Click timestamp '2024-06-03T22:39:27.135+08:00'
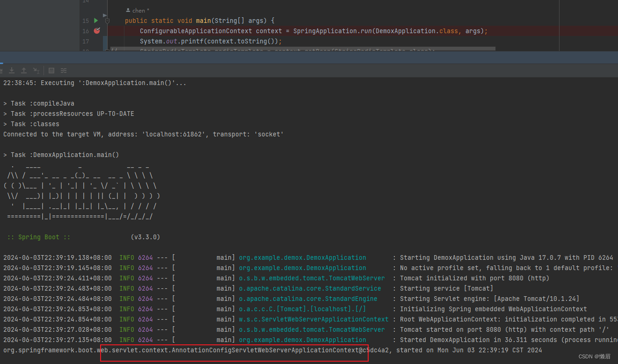The width and height of the screenshot is (618, 364). coord(58,340)
